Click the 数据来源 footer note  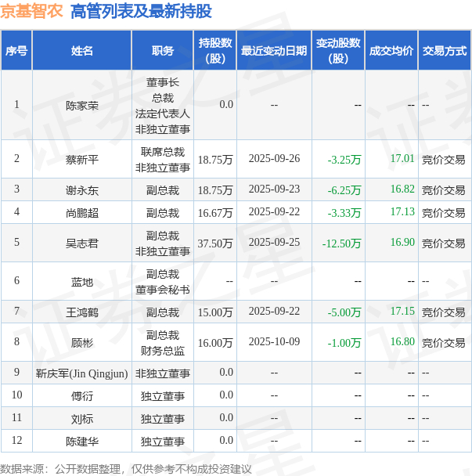126,469
